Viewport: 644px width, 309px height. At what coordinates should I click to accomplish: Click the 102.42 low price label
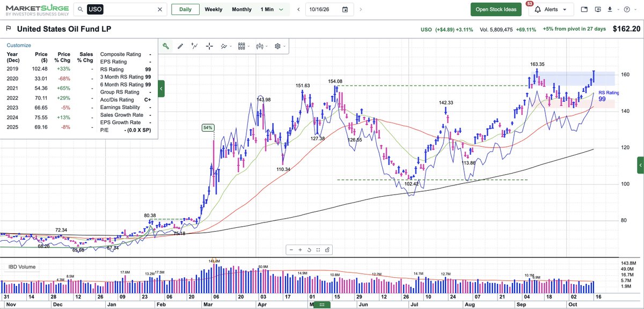[412, 184]
